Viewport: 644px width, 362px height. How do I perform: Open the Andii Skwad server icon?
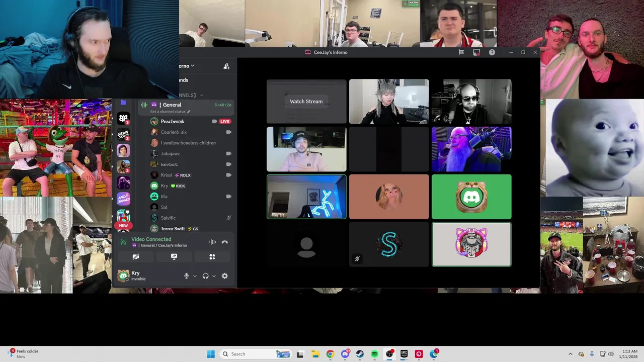[123, 199]
